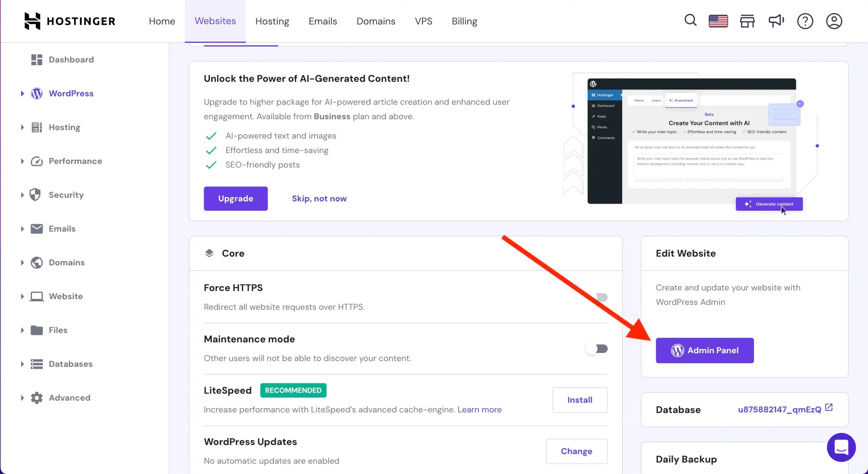Expand the Advanced sidebar arrow

[x=22, y=398]
